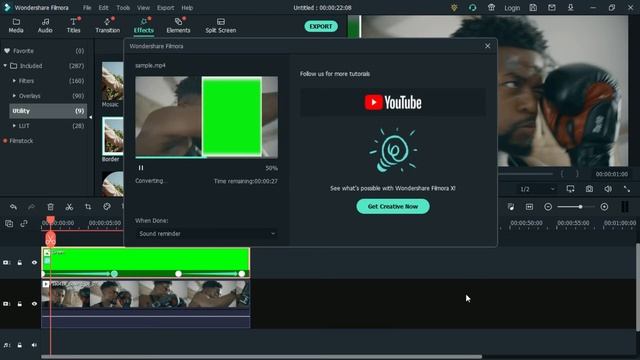Open the Audio tab

45,25
